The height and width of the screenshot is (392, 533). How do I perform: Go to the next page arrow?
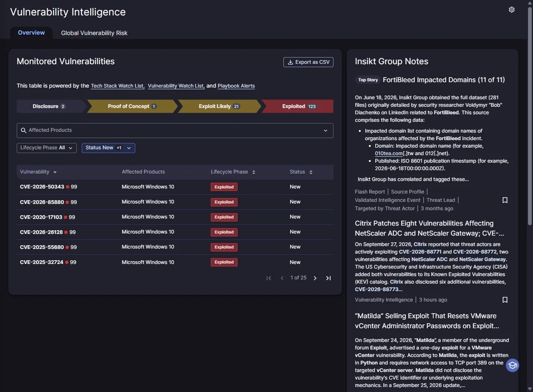(x=315, y=278)
